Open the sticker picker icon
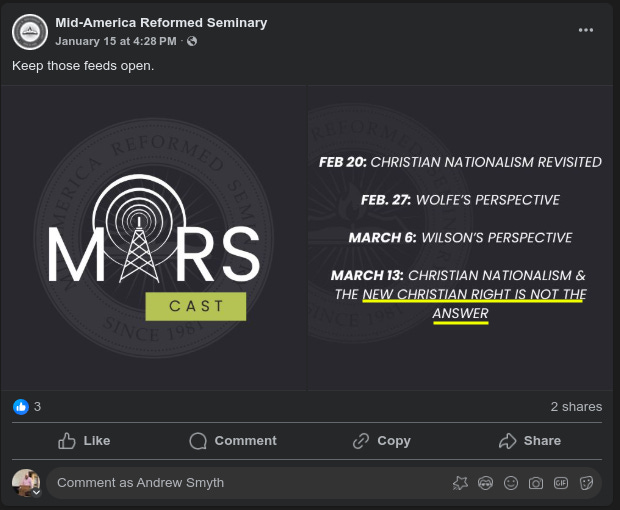 coord(586,483)
